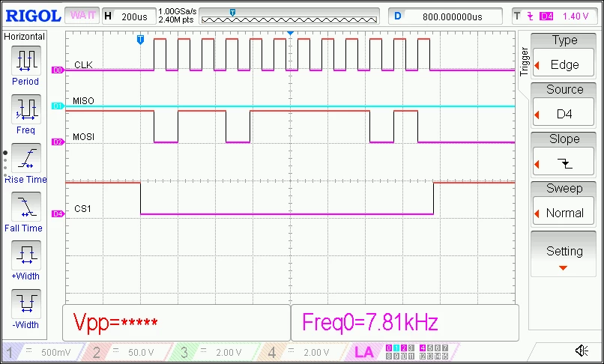Image resolution: width=604 pixels, height=364 pixels.
Task: Click the RIGOL logo
Action: click(x=33, y=16)
